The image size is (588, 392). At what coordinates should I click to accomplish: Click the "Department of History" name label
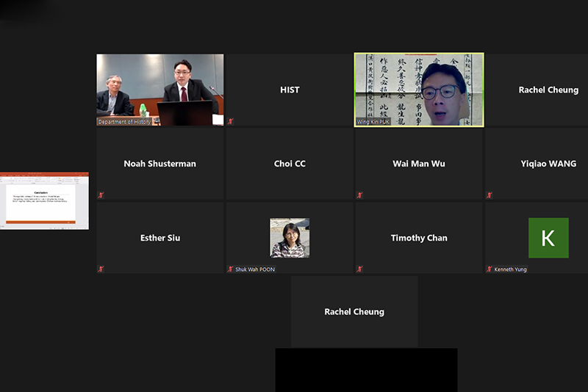125,122
